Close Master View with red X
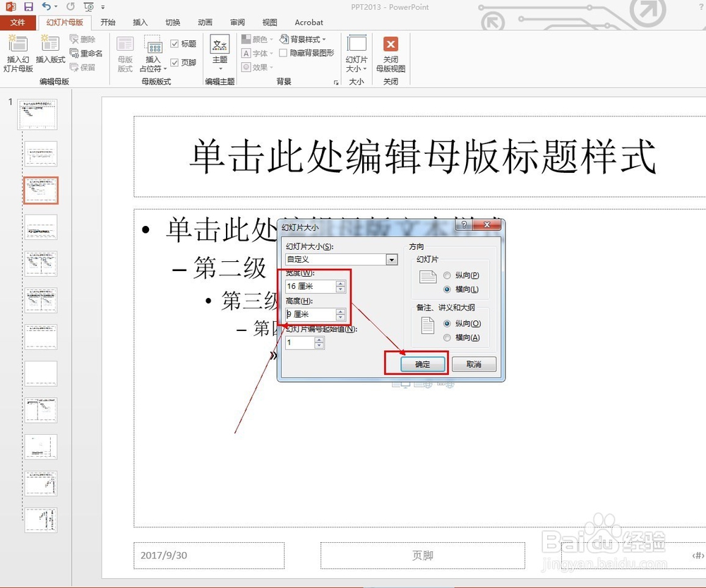 [391, 54]
